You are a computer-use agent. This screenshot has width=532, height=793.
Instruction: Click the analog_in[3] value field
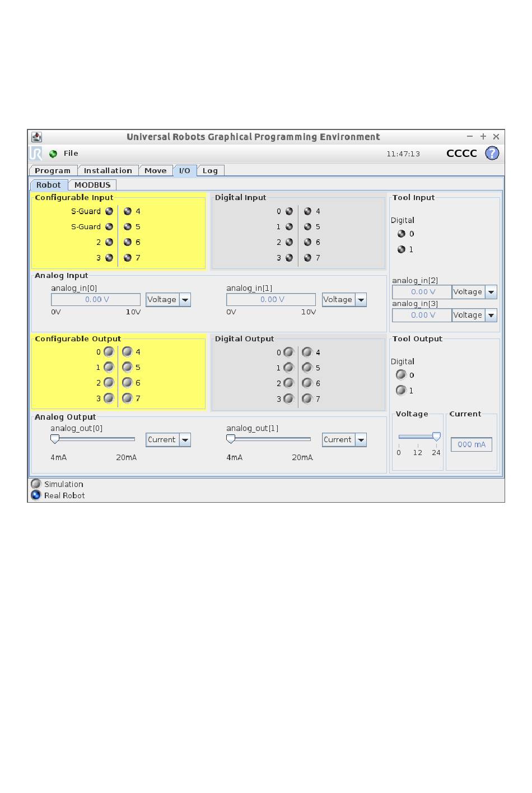point(422,315)
